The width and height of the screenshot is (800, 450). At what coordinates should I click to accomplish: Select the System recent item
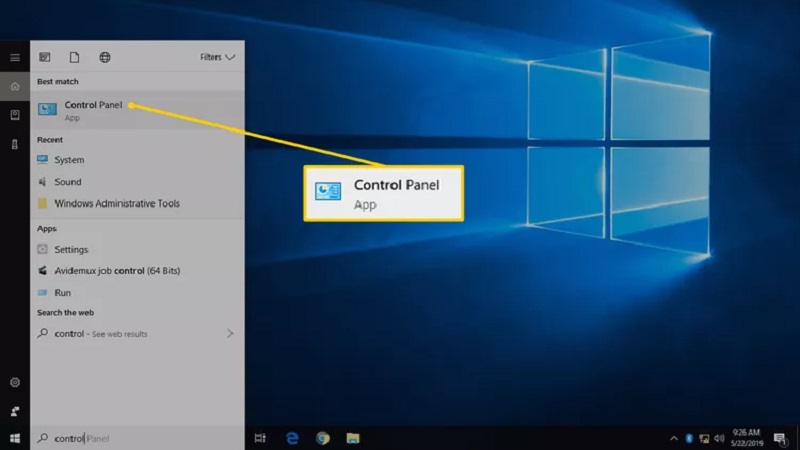pos(69,160)
